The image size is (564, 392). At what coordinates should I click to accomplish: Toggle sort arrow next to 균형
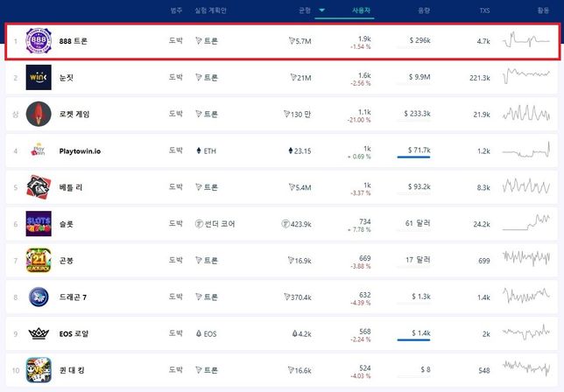(321, 11)
